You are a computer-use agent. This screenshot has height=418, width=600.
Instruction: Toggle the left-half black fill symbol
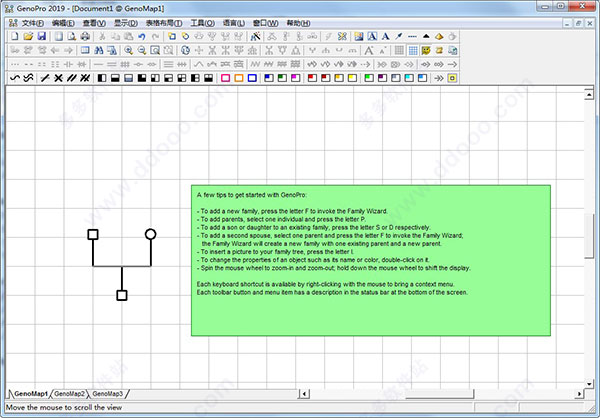[102, 78]
